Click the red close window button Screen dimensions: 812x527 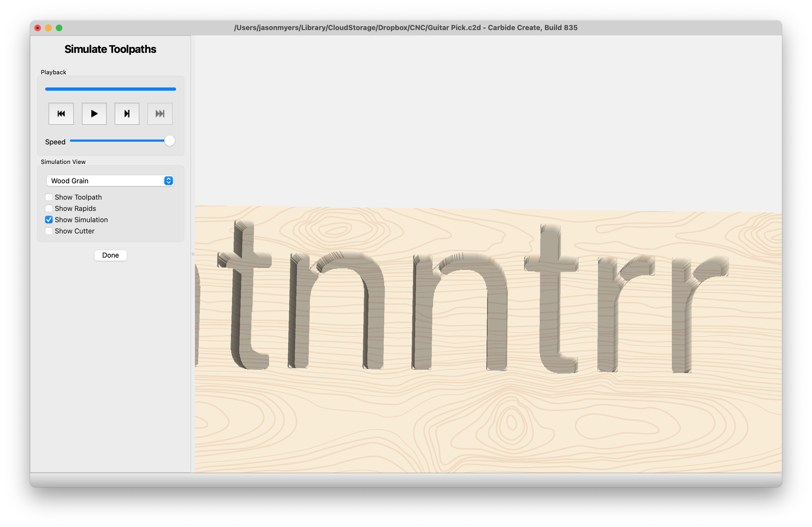click(x=38, y=28)
